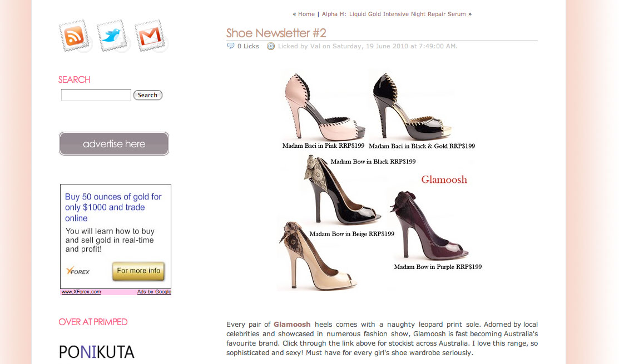
Task: Click the Glamoosh link in the paragraph
Action: (x=292, y=325)
